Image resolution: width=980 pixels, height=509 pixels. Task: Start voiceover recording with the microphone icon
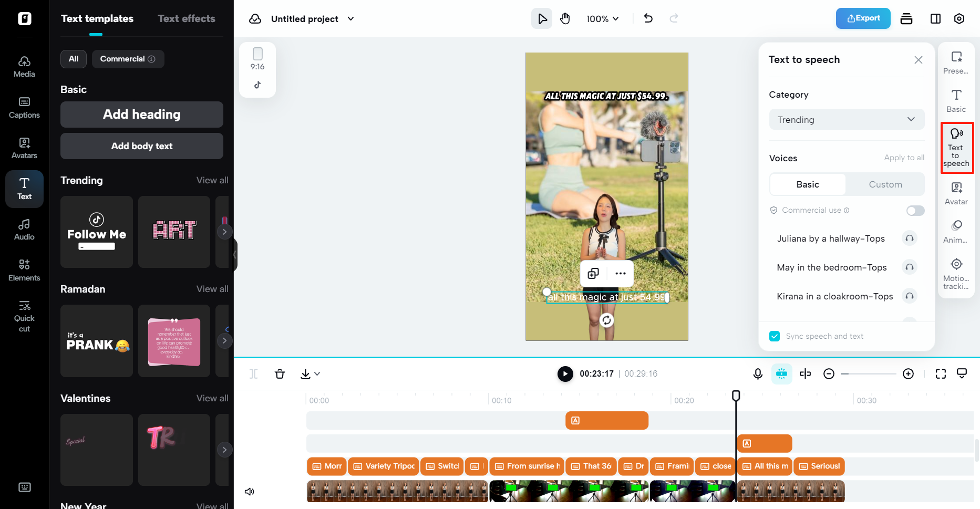click(x=757, y=373)
